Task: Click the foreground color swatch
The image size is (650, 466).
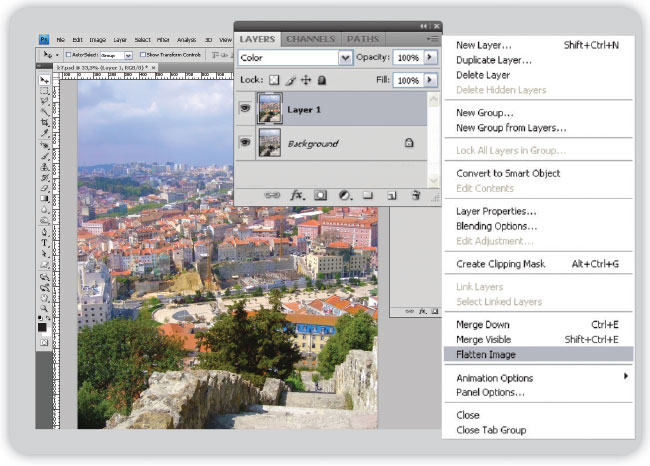Action: [43, 327]
